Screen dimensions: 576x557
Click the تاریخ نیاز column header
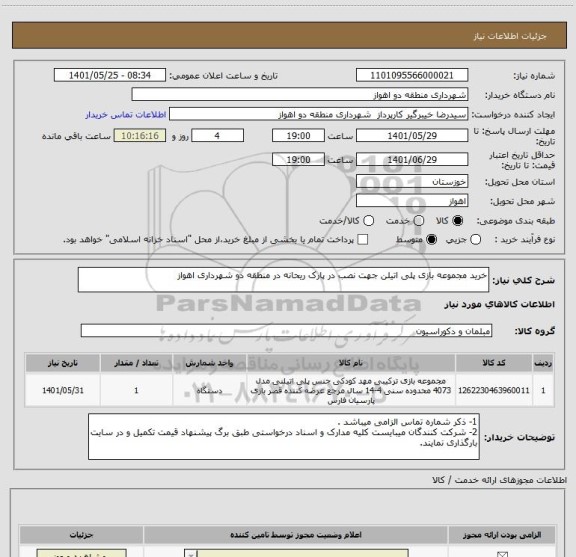point(63,363)
